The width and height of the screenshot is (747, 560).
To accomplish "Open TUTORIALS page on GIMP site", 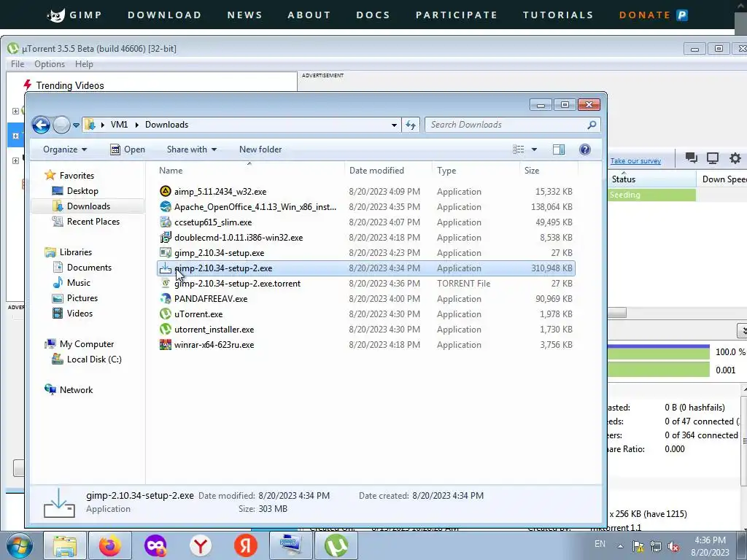I will tap(558, 15).
